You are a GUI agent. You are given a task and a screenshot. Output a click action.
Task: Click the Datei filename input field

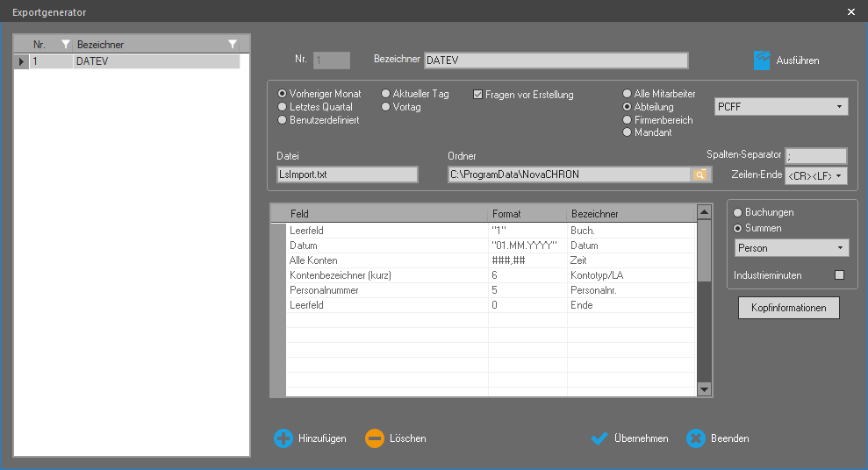point(347,174)
